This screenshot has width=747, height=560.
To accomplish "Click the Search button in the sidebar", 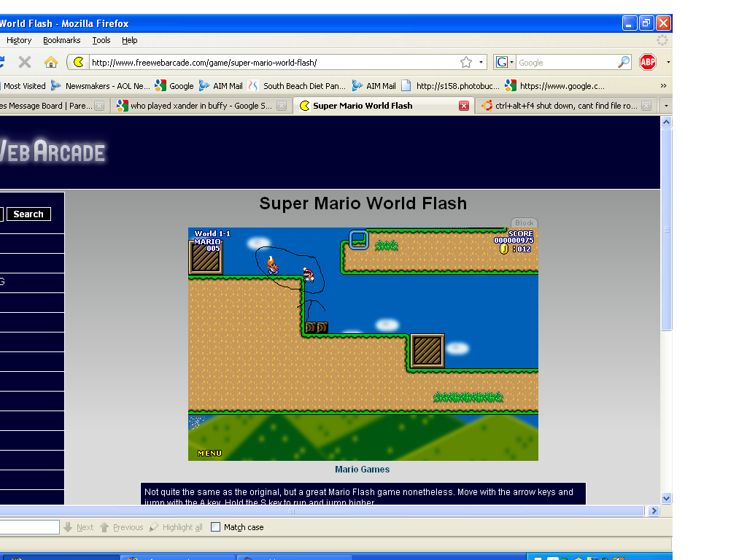I will [28, 214].
